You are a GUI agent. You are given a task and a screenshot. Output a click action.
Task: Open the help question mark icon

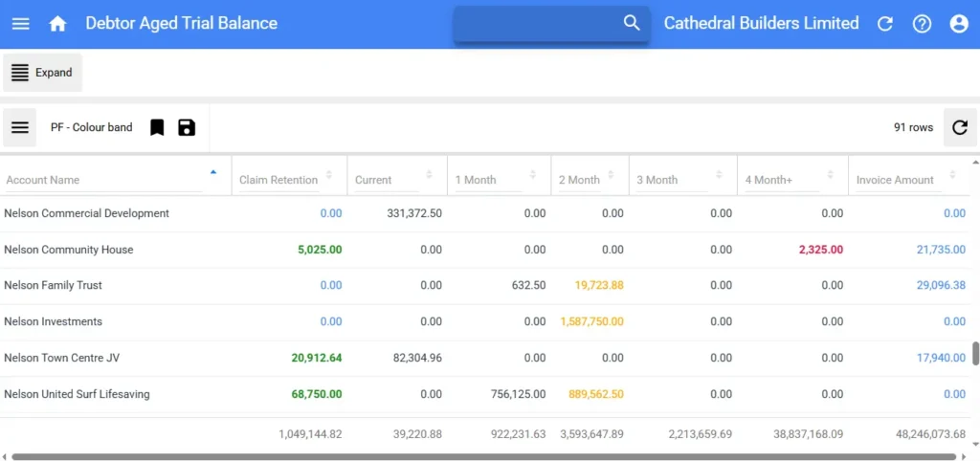point(922,24)
